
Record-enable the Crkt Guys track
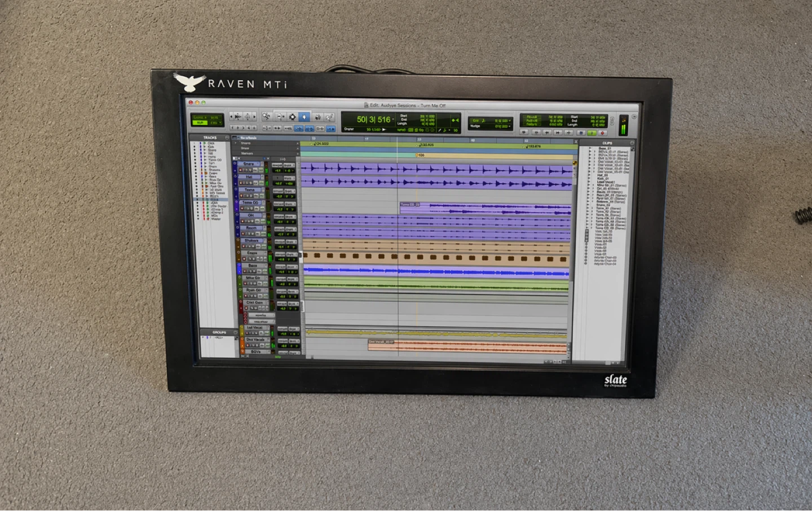point(246,308)
